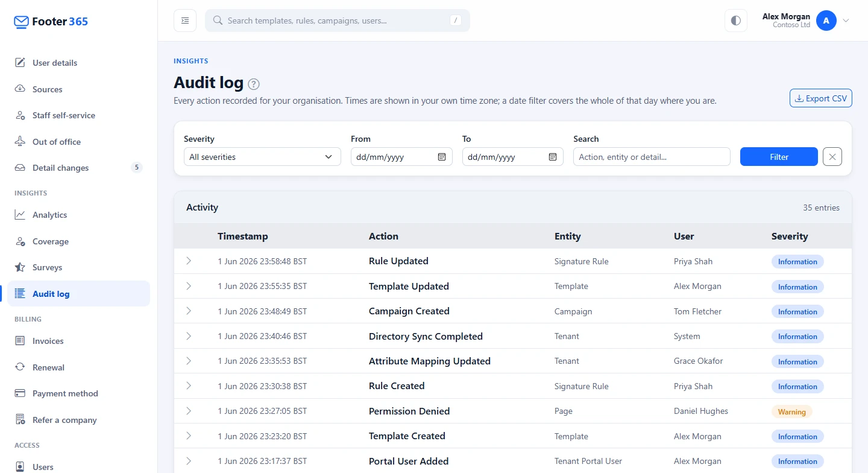Click the Surveys star icon

20,267
